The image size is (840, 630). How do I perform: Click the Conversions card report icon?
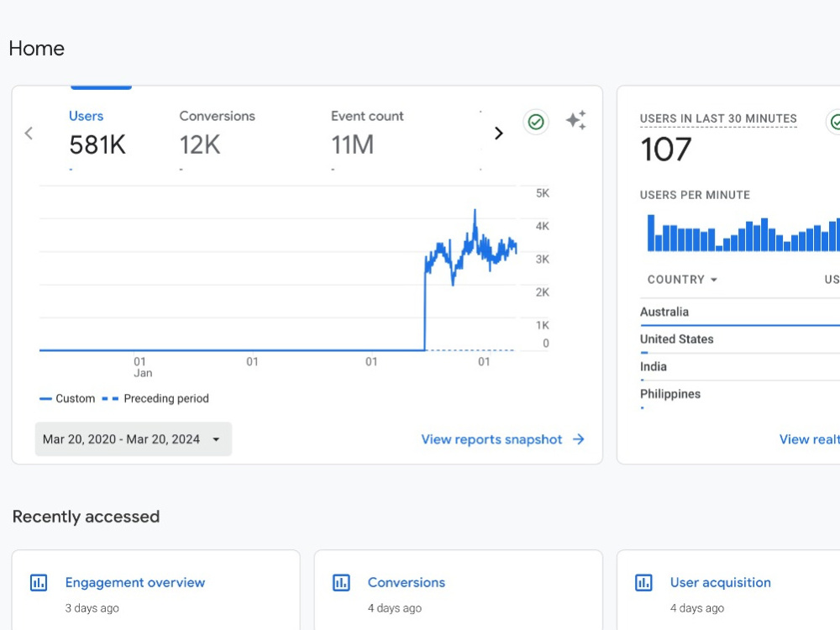341,582
